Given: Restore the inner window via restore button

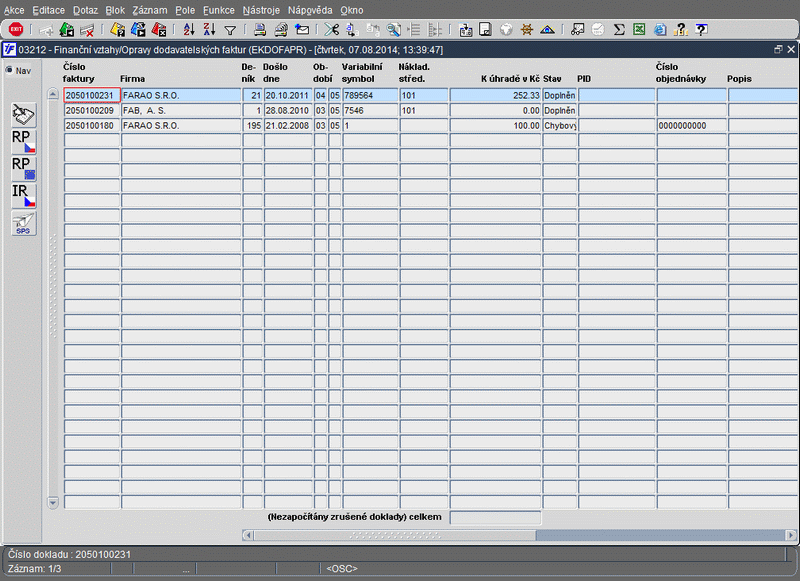Looking at the screenshot, I should [778, 49].
